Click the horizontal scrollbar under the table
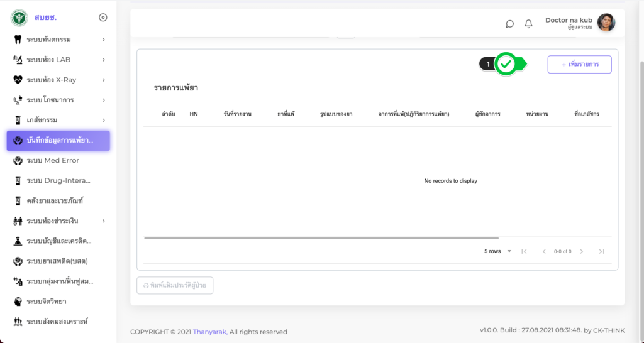Viewport: 644px width, 343px height. [321, 238]
